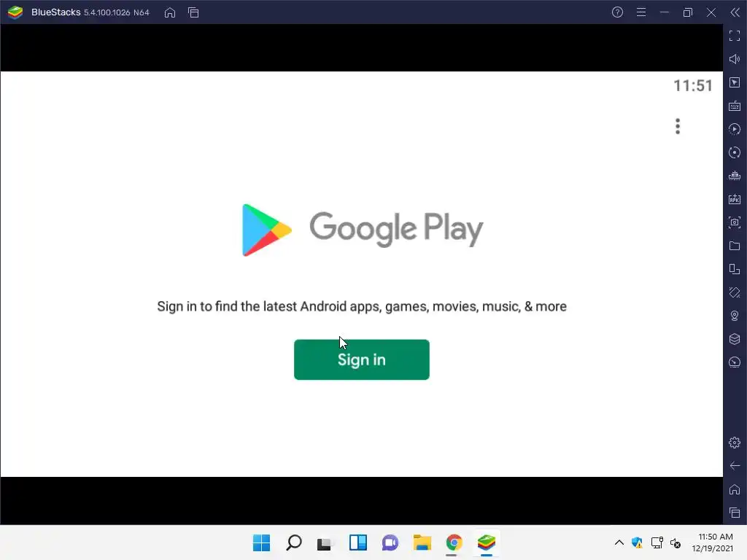The height and width of the screenshot is (560, 747).
Task: Open the BlueStacks hamburger menu
Action: point(641,12)
